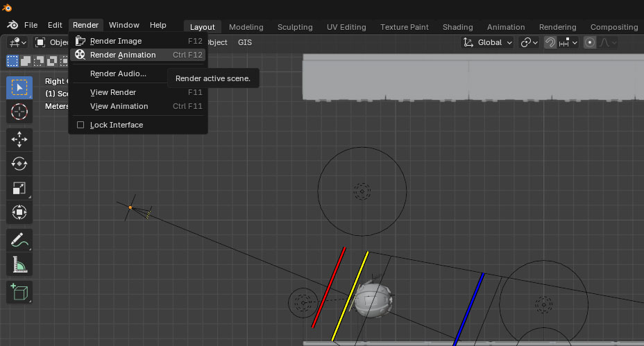This screenshot has height=346, width=644.
Task: Open the File menu
Action: click(31, 25)
